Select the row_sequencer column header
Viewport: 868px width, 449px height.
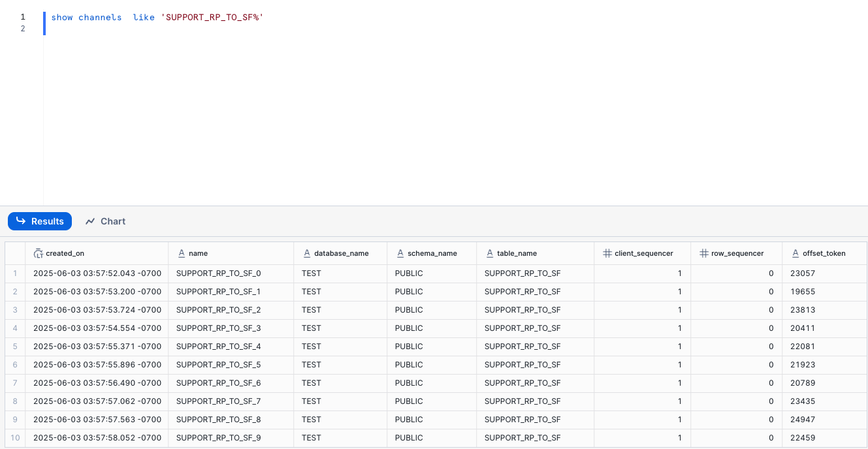[x=736, y=253]
